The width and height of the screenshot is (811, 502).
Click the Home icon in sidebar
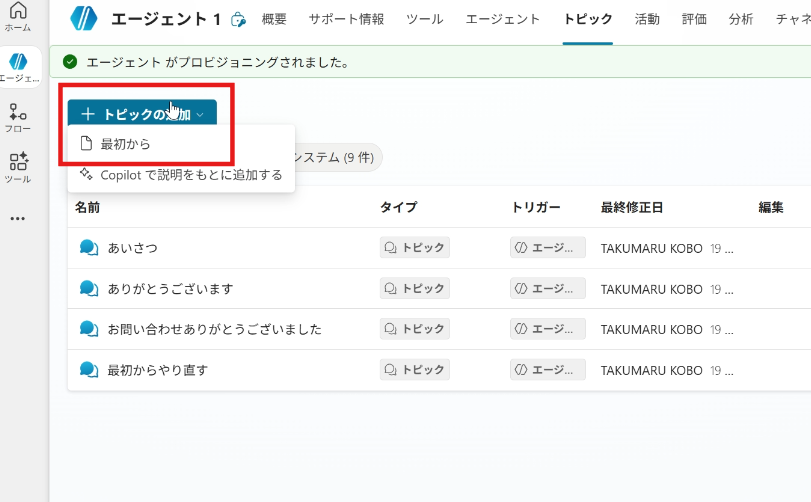point(18,16)
